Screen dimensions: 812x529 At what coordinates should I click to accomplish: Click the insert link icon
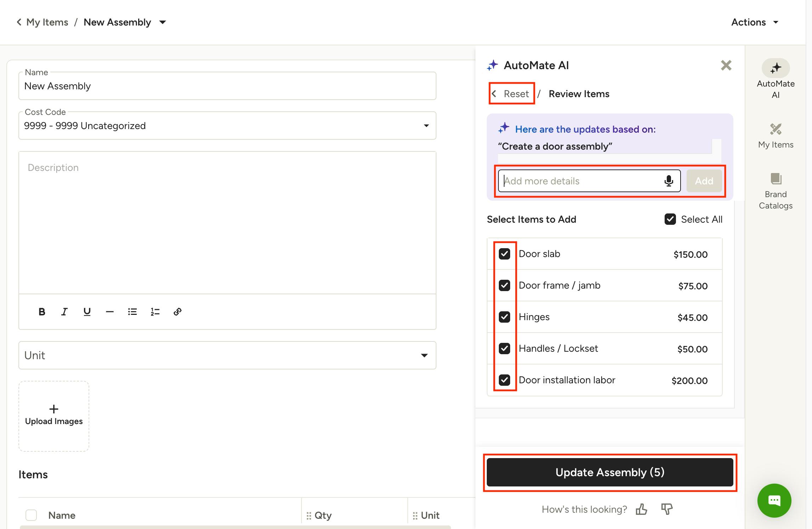click(177, 312)
